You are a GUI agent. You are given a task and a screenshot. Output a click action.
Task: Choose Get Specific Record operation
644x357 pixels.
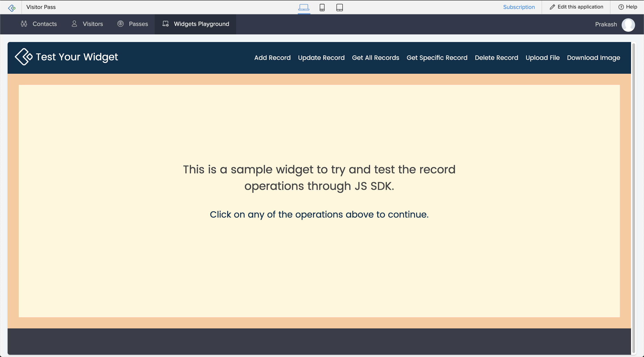pyautogui.click(x=437, y=58)
